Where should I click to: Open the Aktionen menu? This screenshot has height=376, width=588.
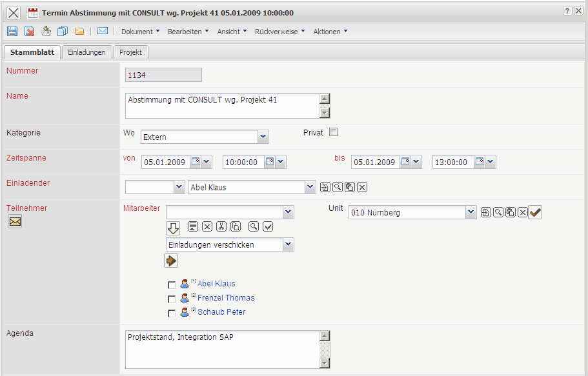coord(330,32)
